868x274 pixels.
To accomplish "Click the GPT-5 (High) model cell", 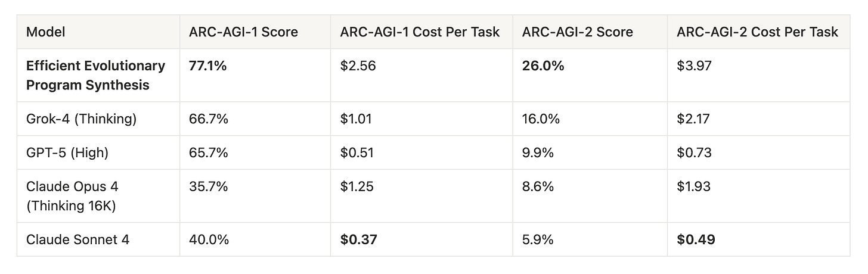I will [98, 152].
